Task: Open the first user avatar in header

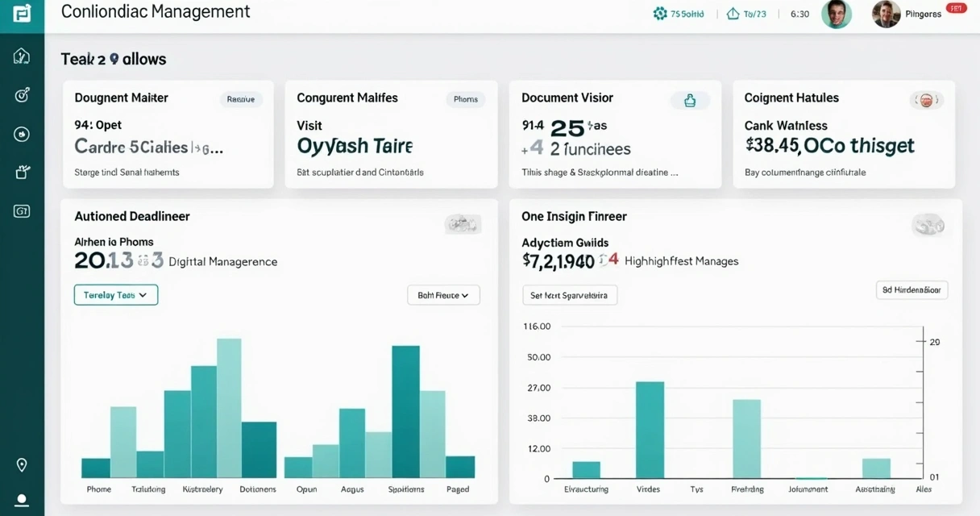Action: (837, 14)
